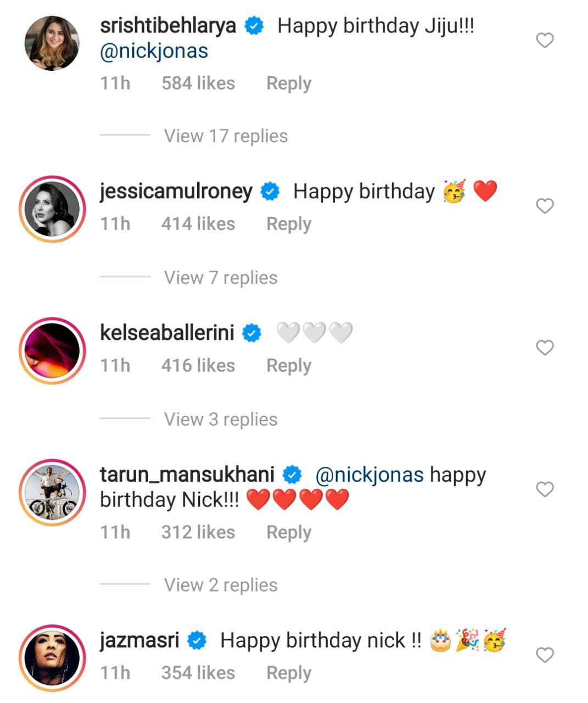Viewport: 588px width, 703px height.
Task: Heart tarun_mansukhani's birthday comment
Action: [544, 489]
